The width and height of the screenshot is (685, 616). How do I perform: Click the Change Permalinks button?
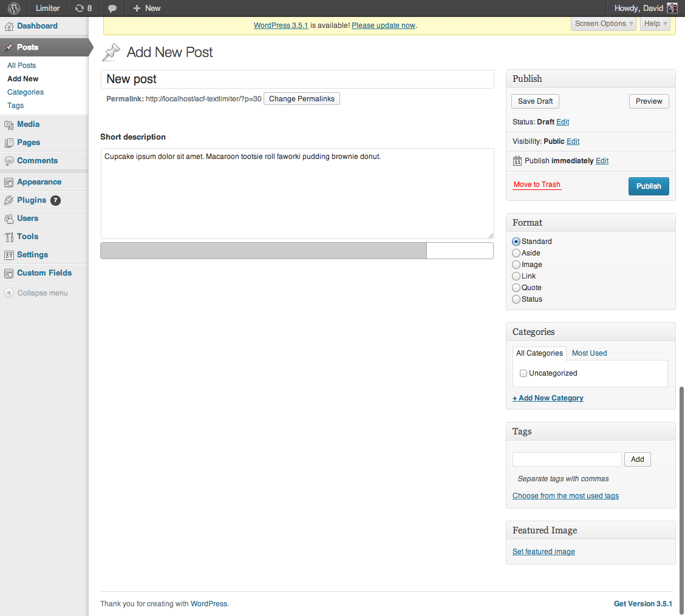click(301, 99)
